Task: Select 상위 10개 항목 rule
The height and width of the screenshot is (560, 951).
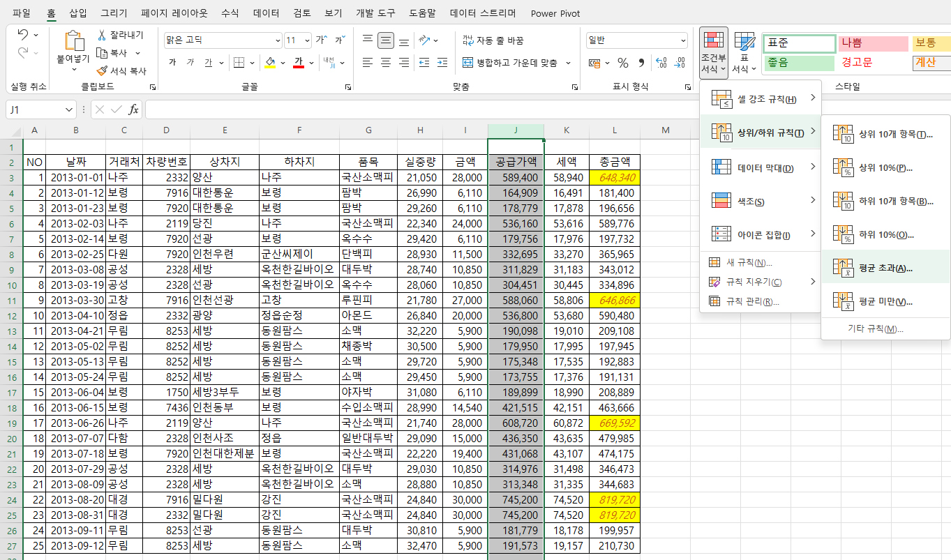Action: pyautogui.click(x=885, y=134)
